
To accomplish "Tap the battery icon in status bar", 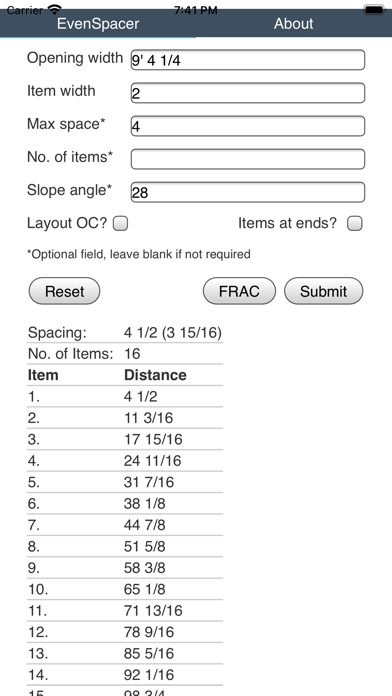I will click(374, 8).
